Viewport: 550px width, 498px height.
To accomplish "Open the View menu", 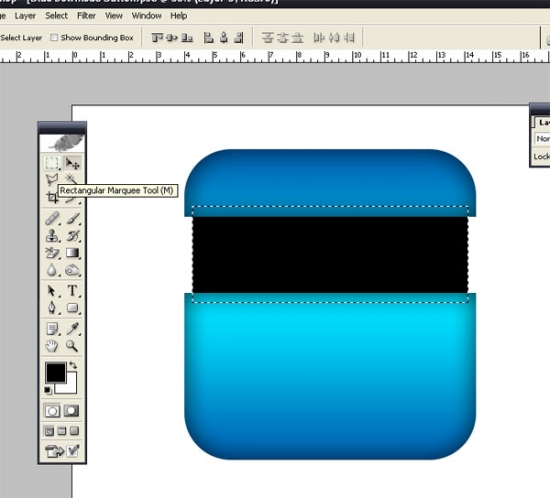I will [x=114, y=16].
